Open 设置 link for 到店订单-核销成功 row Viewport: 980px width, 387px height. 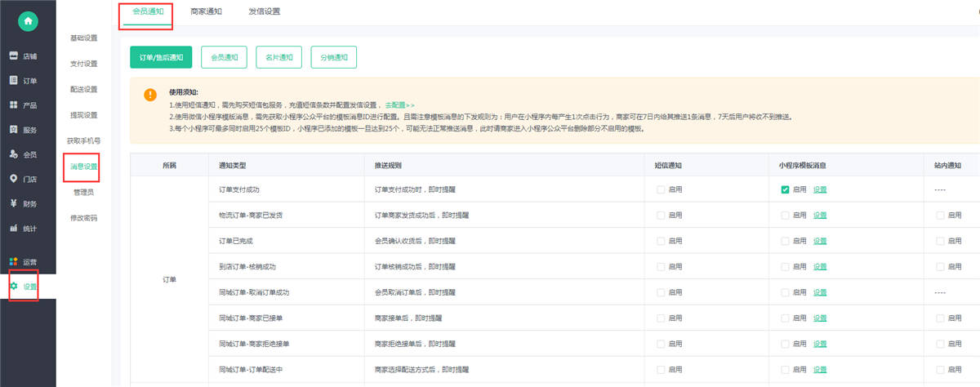point(820,266)
